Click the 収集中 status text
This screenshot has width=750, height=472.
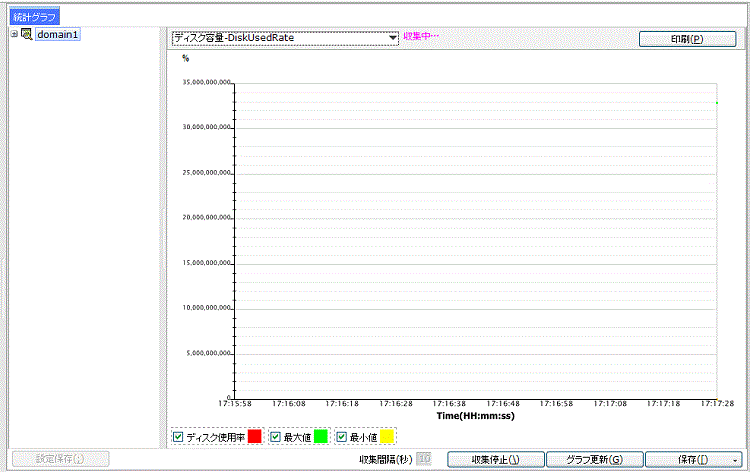(421, 37)
